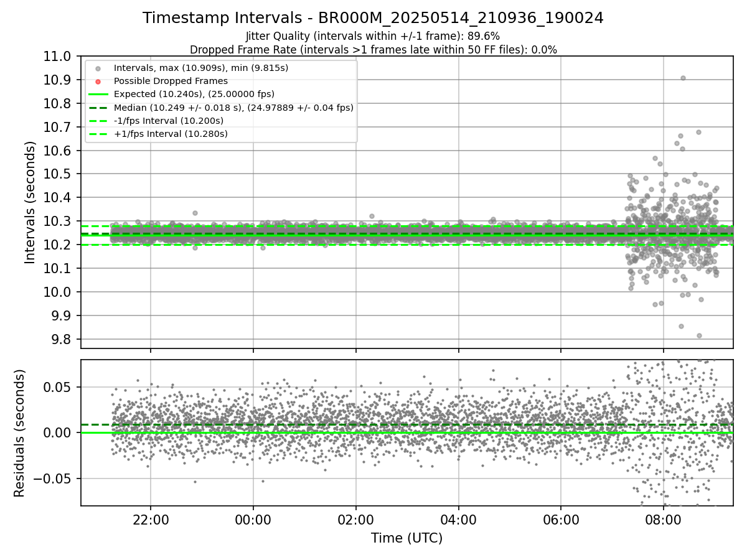
Task: Click the outlier point near 10.33 seconds before 23:00
Action: click(195, 213)
